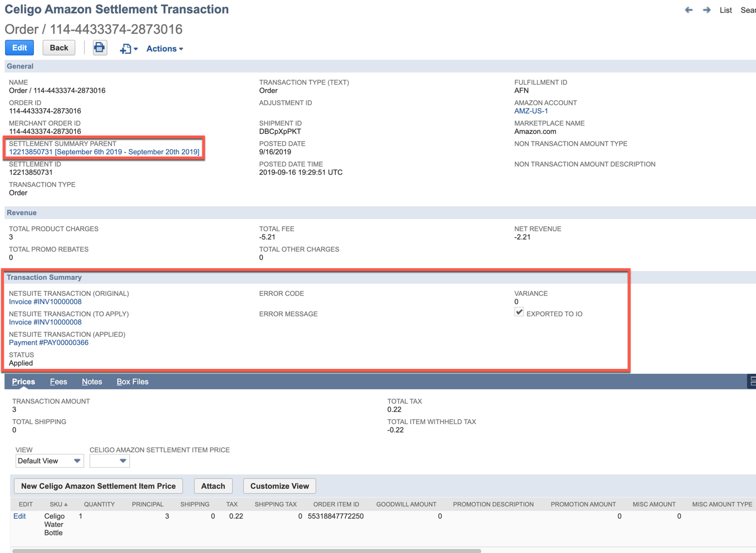
Task: Open the Celigo Amazon Settlement Item Price dropdown
Action: click(109, 461)
